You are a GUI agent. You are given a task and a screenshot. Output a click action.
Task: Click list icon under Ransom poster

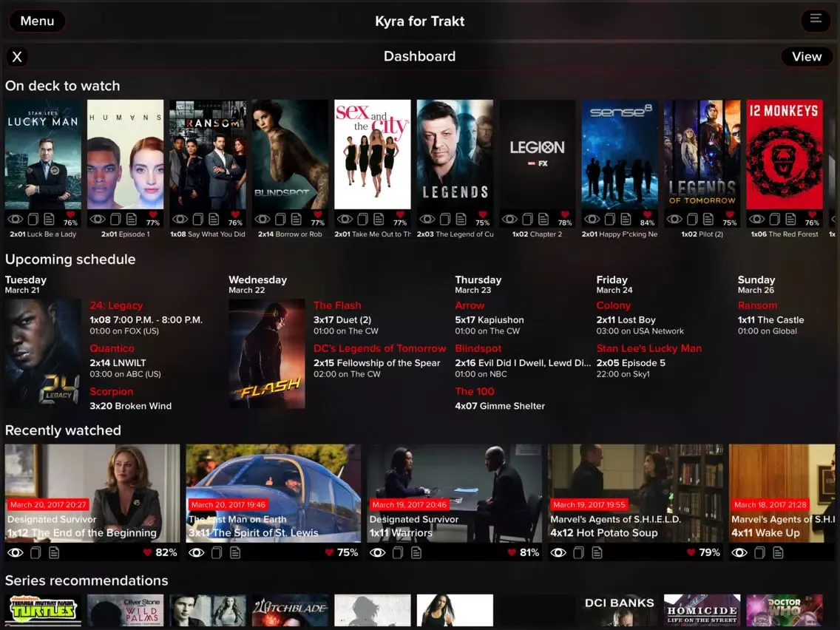(x=214, y=219)
